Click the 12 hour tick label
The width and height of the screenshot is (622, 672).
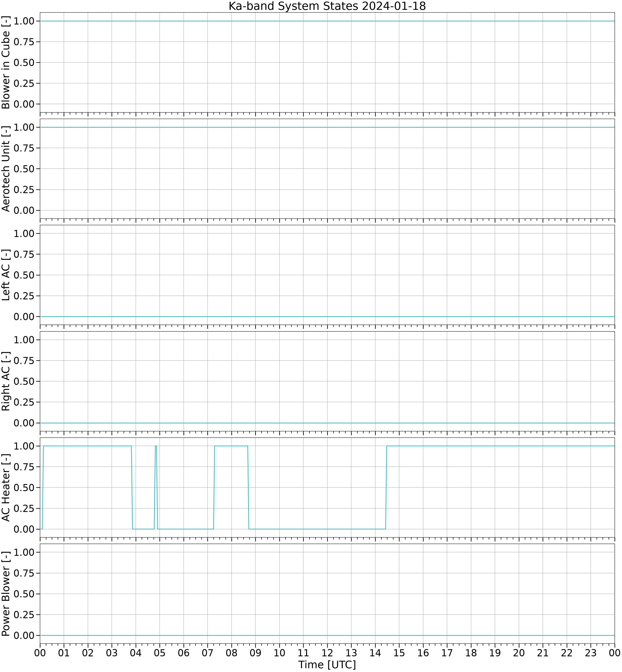[327, 653]
